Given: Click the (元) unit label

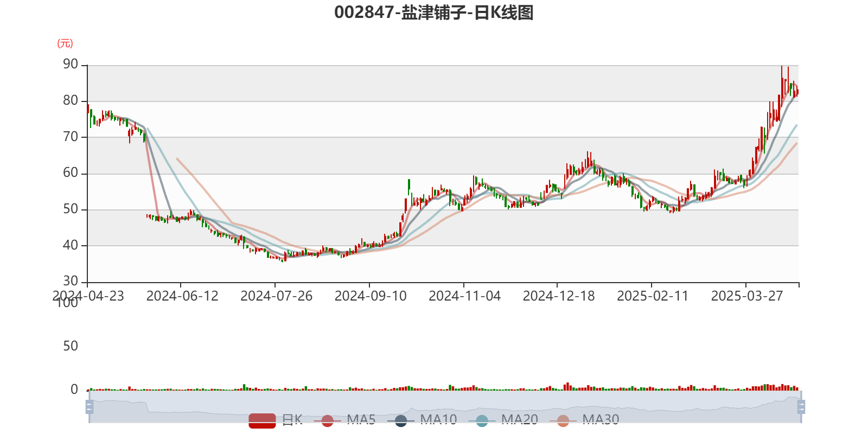Looking at the screenshot, I should click(x=65, y=43).
